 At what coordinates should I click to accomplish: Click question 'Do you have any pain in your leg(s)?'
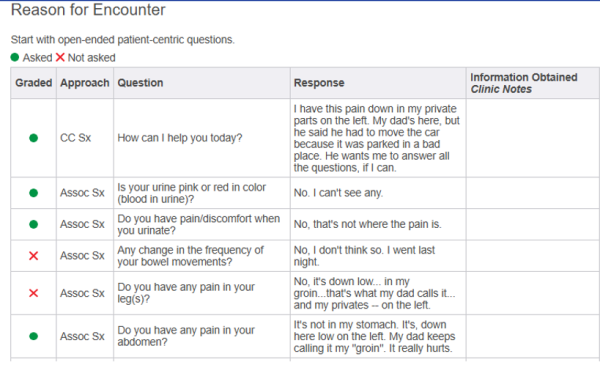(186, 293)
